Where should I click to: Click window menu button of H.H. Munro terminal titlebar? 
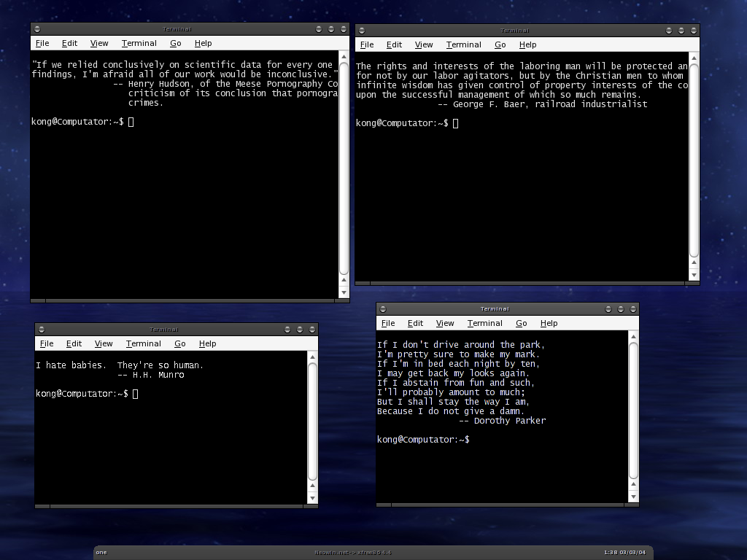[x=42, y=330]
